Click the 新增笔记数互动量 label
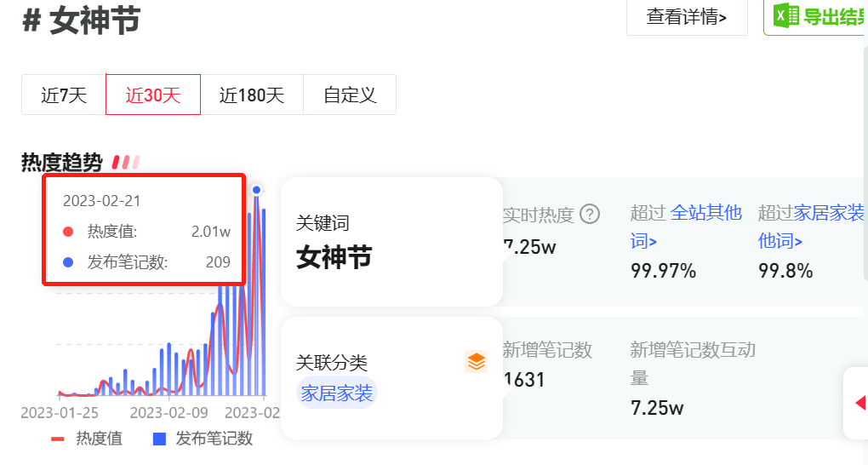Screen dimensions: 868x465 (x=693, y=364)
